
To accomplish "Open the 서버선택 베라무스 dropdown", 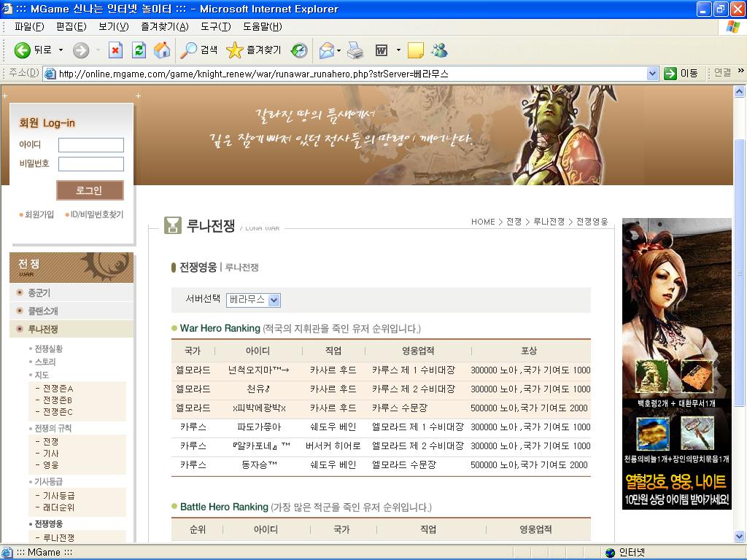I will (253, 300).
